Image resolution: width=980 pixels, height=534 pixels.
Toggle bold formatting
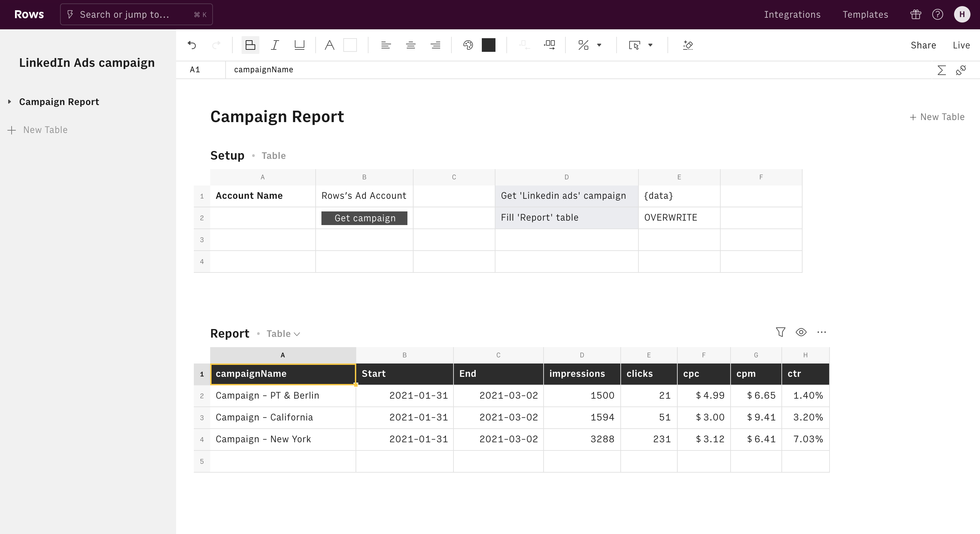point(250,45)
